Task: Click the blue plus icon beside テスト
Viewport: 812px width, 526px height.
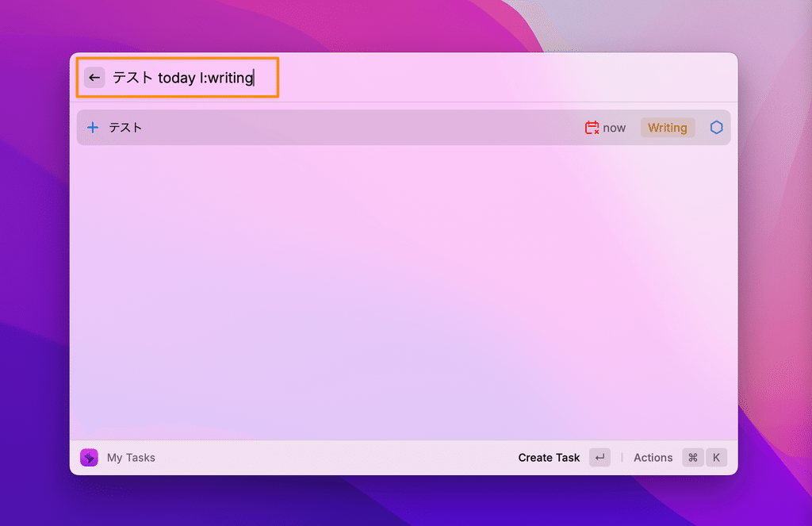Action: click(93, 128)
